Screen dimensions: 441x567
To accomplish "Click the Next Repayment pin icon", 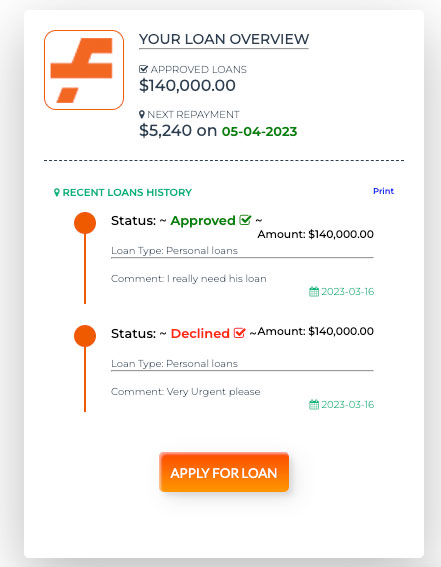I will tap(142, 115).
